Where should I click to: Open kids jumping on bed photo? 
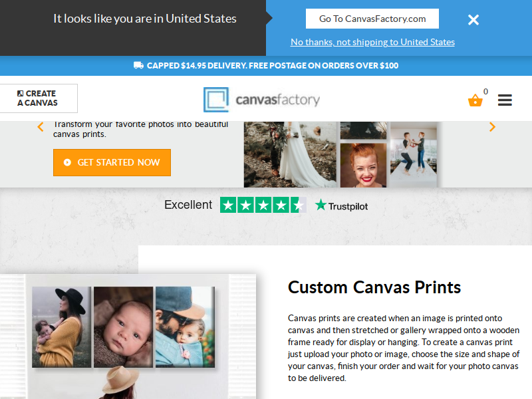[x=414, y=154]
